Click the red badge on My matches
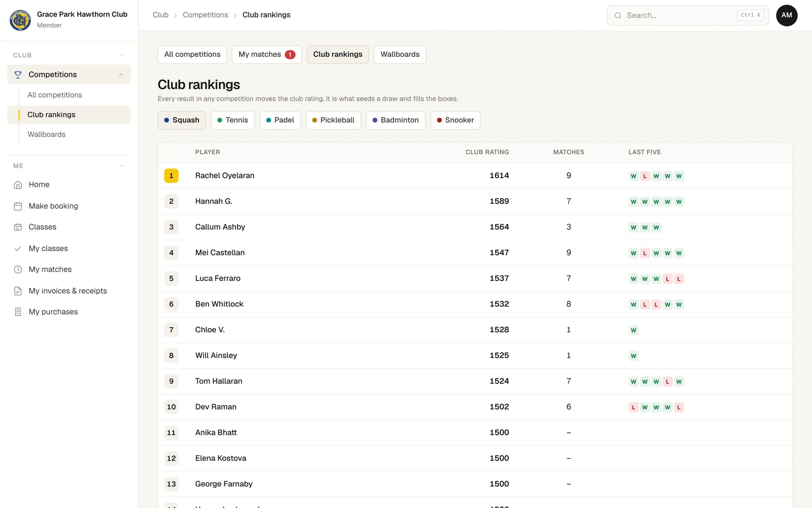Screen dimensions: 812x508 point(290,55)
